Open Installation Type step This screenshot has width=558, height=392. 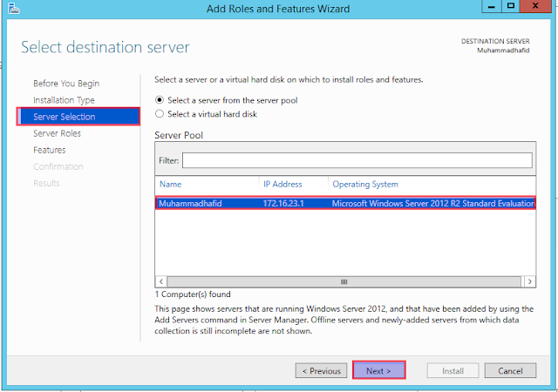(64, 100)
